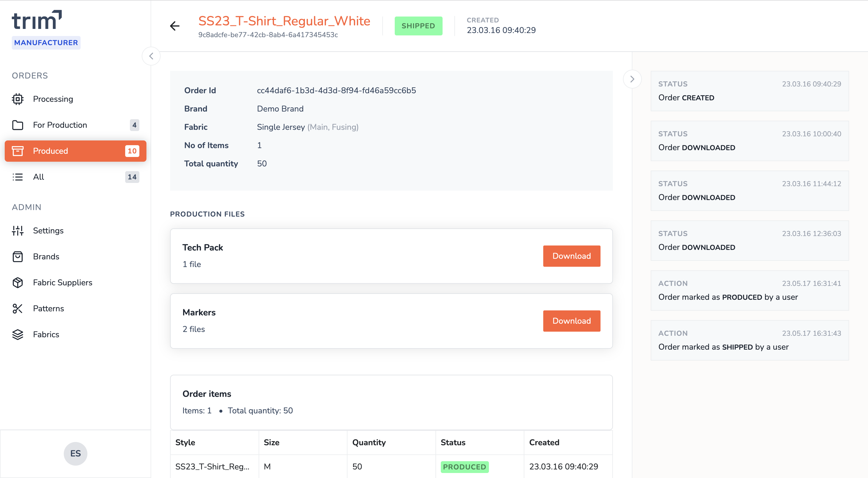Collapse the status history panel chevron
868x478 pixels.
[x=632, y=79]
